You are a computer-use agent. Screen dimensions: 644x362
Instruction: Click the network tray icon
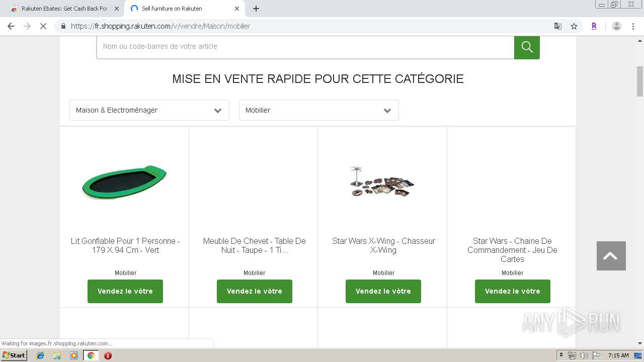click(x=572, y=355)
